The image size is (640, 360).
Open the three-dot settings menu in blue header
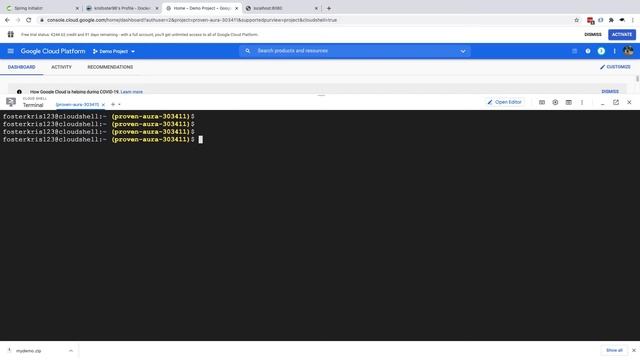(614, 51)
